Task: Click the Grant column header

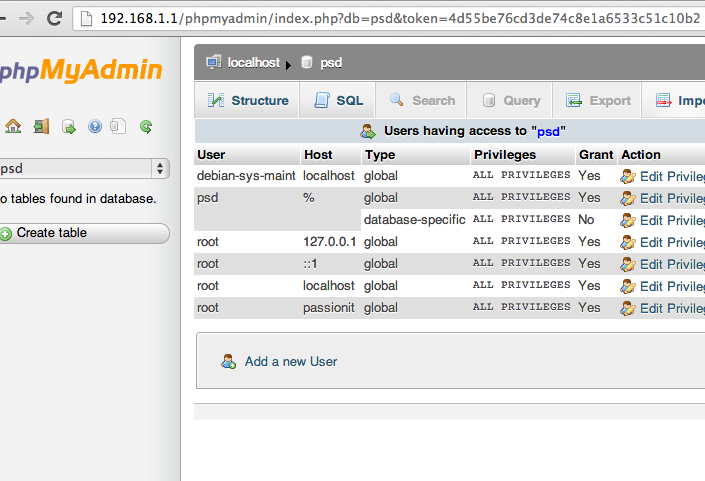Action: tap(596, 155)
